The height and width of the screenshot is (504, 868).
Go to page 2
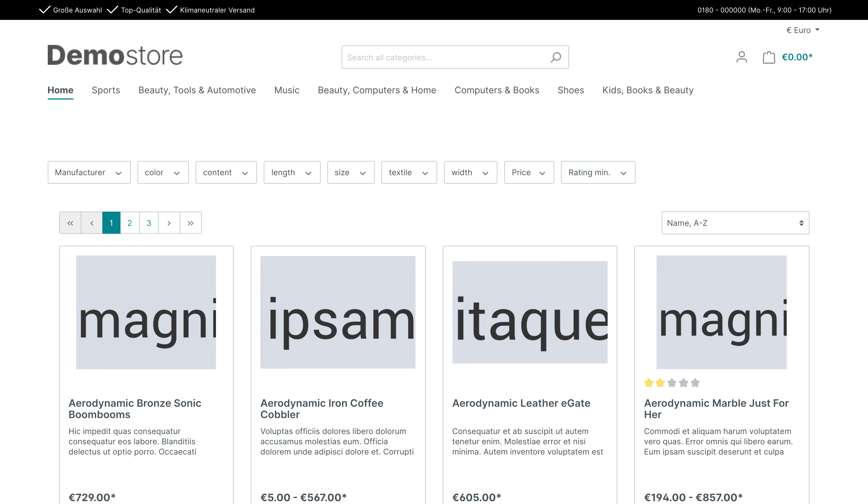(130, 223)
